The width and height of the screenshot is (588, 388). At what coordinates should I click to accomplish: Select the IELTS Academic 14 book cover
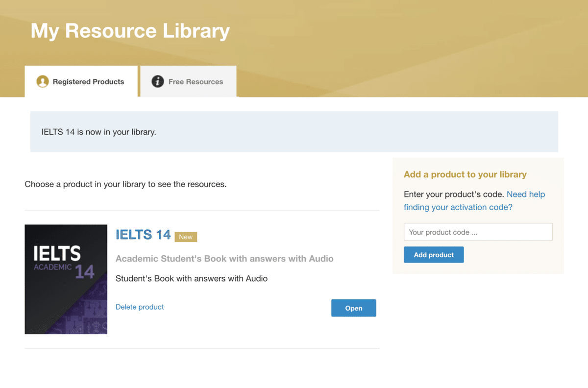click(x=66, y=279)
